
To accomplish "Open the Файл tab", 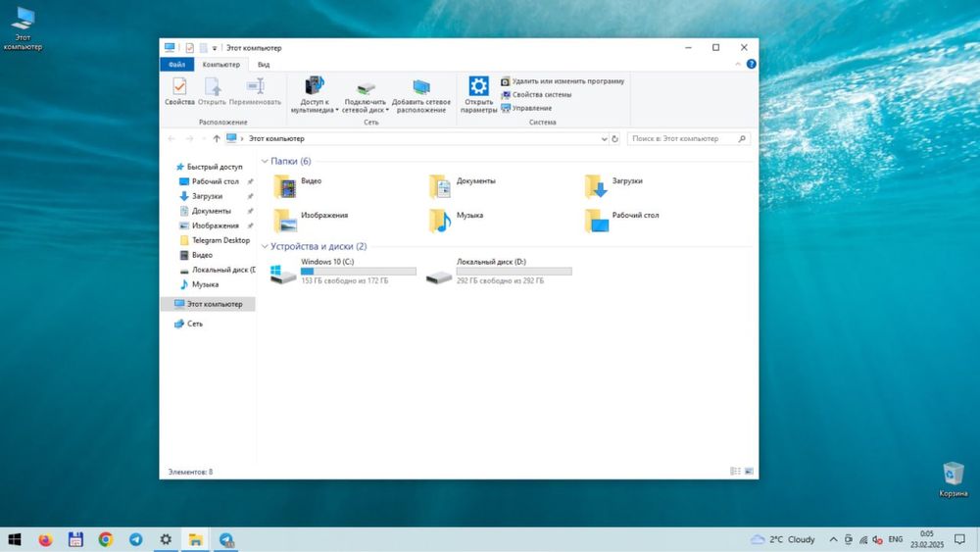I will (x=176, y=65).
